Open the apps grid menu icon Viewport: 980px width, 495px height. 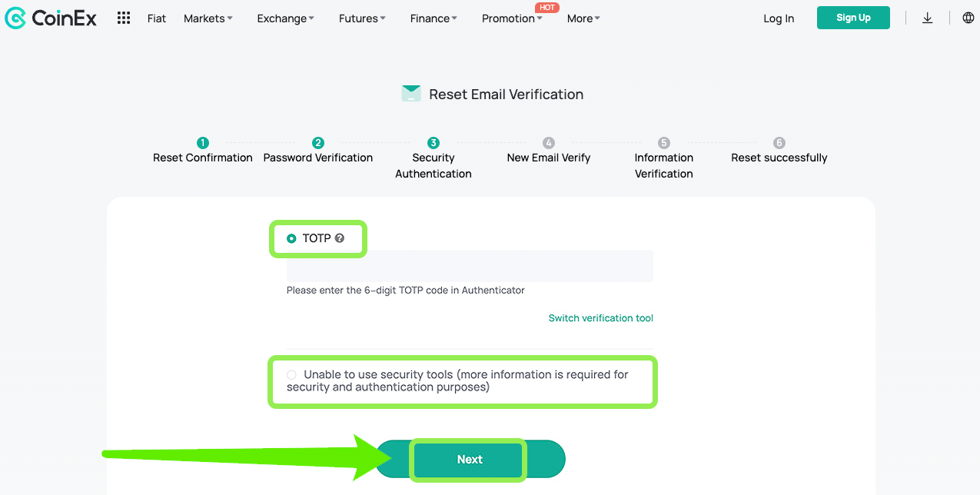(123, 18)
